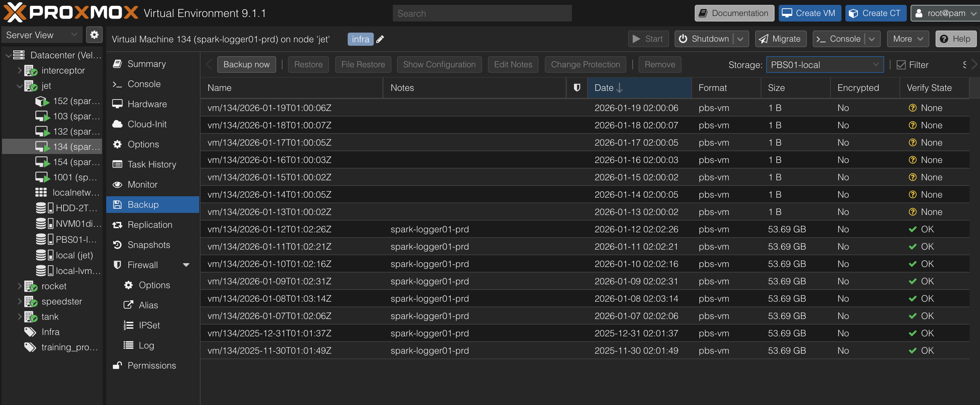Viewport: 980px width, 405px height.
Task: Open the More actions dropdown
Action: [x=908, y=39]
